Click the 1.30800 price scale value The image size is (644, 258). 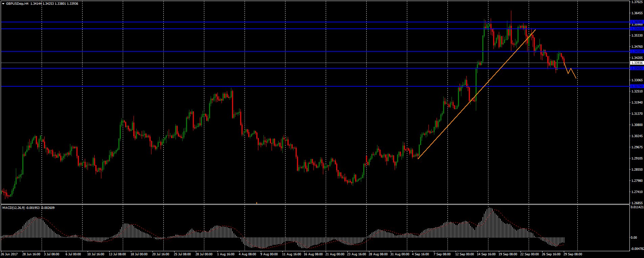(637, 125)
